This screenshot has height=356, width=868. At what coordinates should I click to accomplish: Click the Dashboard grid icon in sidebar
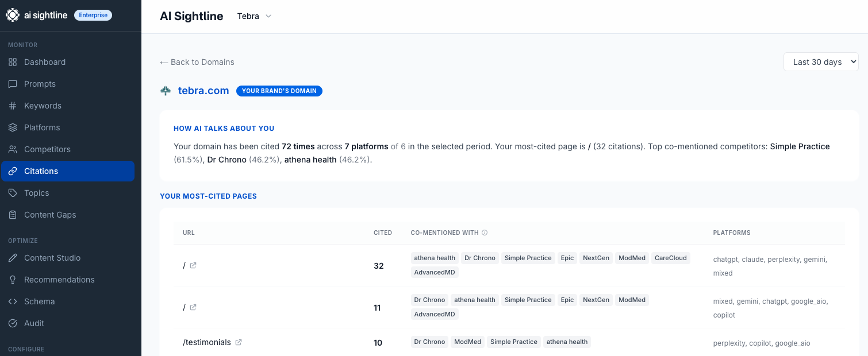click(x=13, y=62)
